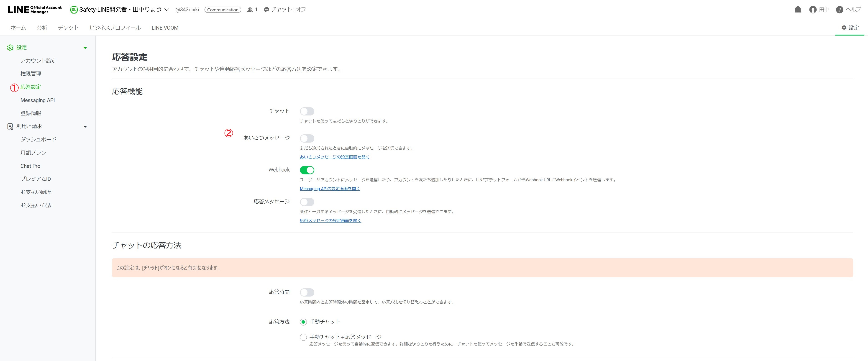Open the account switcher dropdown chevron
The height and width of the screenshot is (361, 868).
(x=166, y=10)
